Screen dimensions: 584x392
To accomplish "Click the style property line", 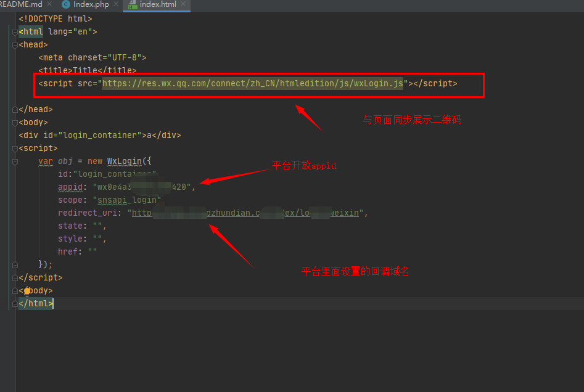I will pos(82,239).
